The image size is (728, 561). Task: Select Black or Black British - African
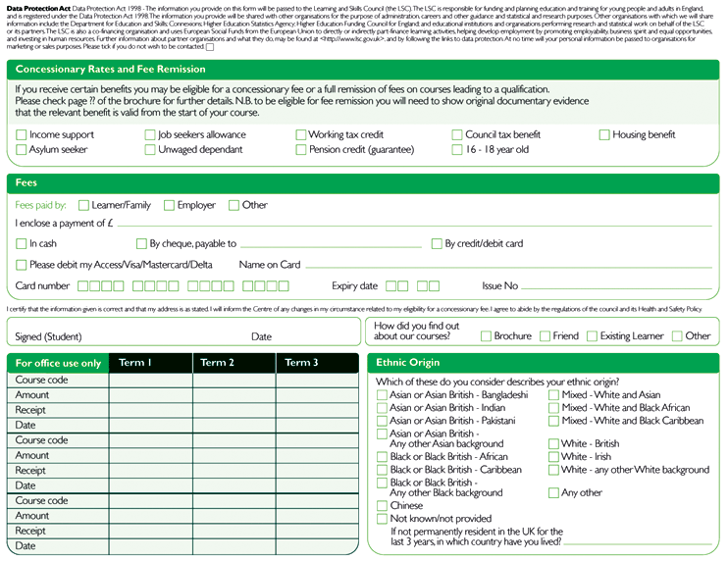[382, 457]
